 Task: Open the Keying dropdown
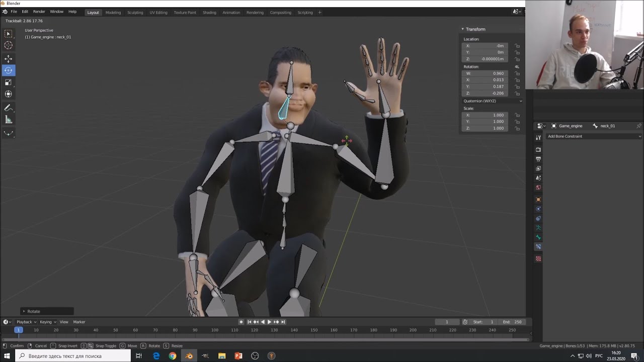48,322
